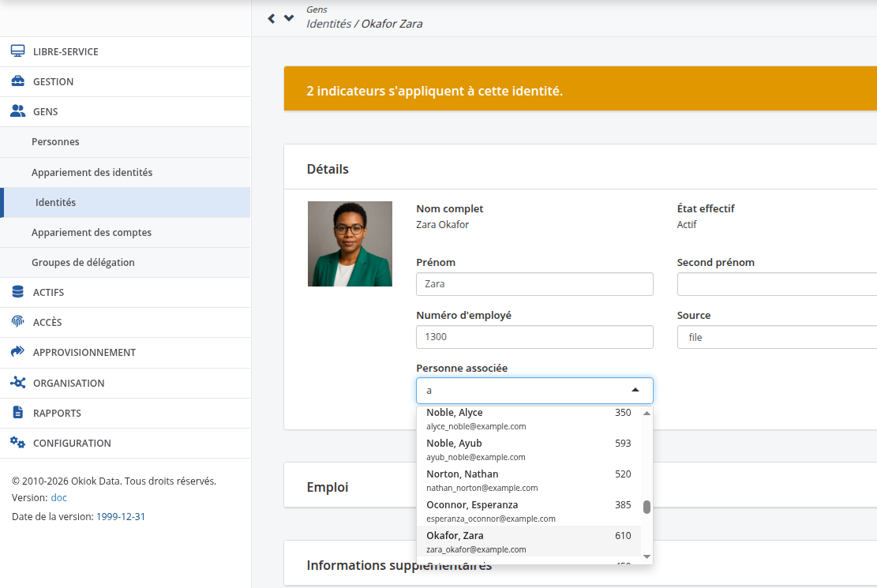Open the doc version link

tap(58, 497)
